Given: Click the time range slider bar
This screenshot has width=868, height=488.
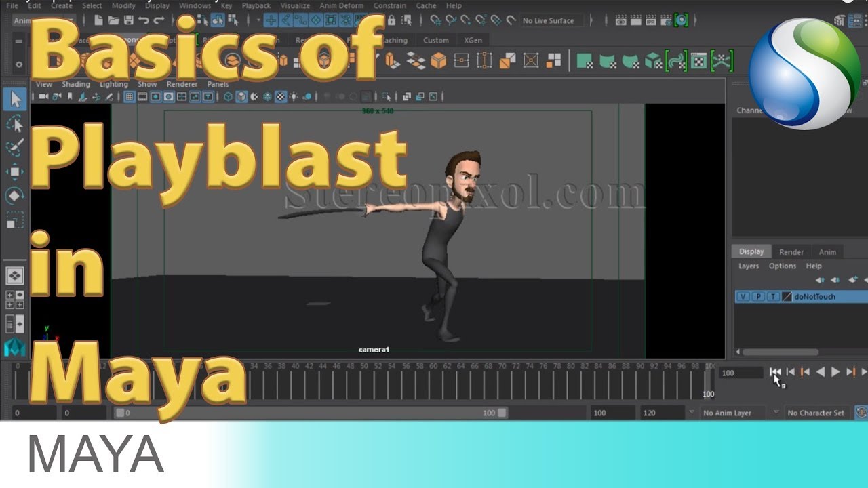Looking at the screenshot, I should (x=311, y=413).
